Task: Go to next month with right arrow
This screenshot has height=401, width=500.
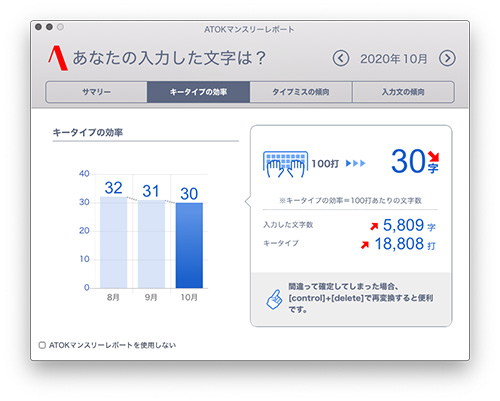Action: [x=447, y=59]
